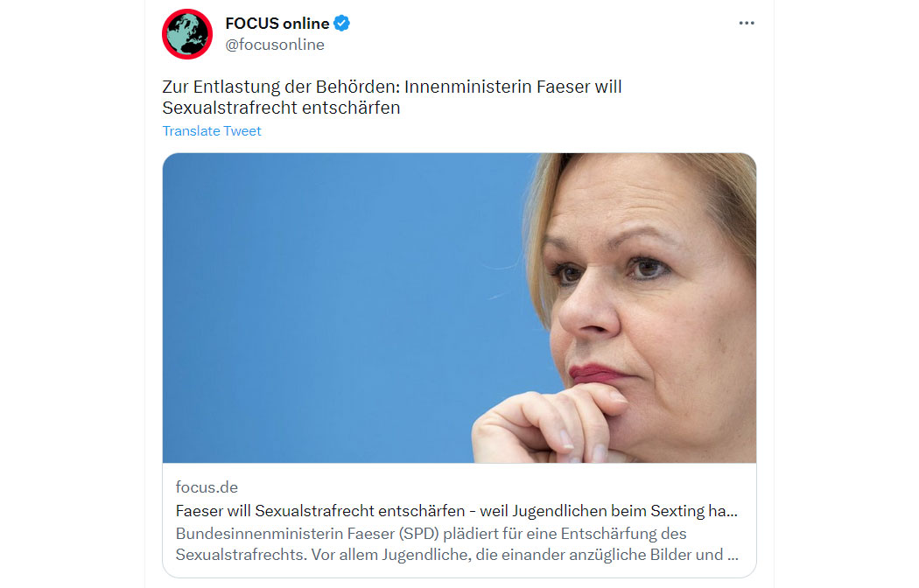Open the Faeser will Sexualstrafrecht headline
Image resolution: width=919 pixels, height=588 pixels.
tap(457, 511)
